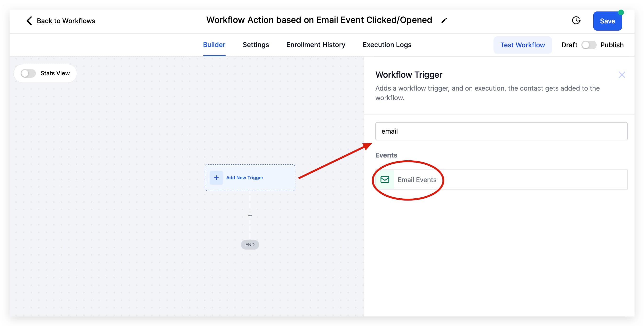Save the workflow
The width and height of the screenshot is (644, 326).
pos(607,21)
